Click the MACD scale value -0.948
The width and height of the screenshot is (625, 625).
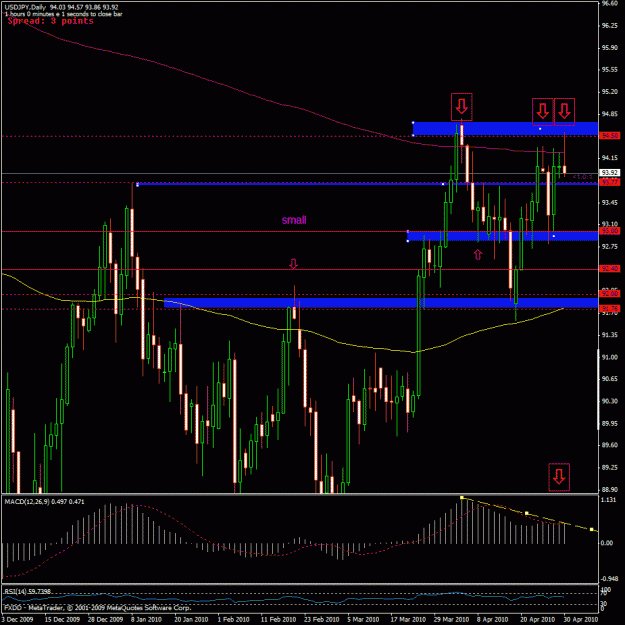tap(609, 578)
